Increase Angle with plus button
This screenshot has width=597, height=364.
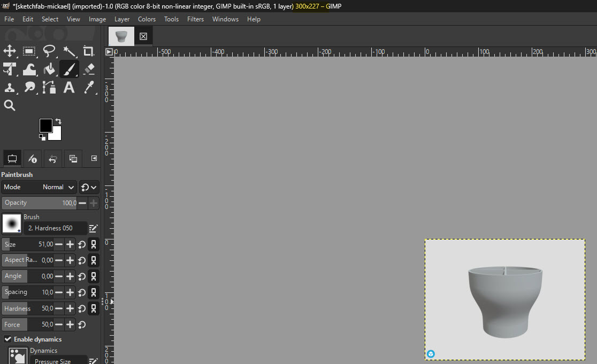70,276
